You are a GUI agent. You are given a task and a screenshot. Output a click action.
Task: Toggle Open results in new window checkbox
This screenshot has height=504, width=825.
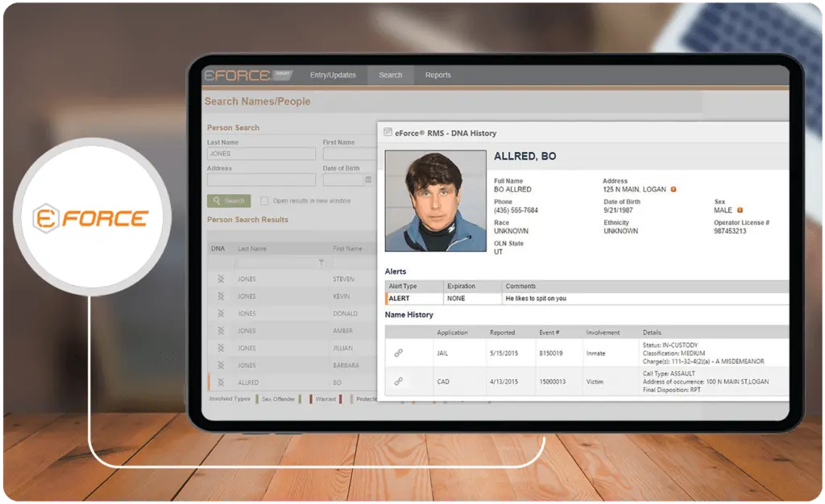click(264, 200)
